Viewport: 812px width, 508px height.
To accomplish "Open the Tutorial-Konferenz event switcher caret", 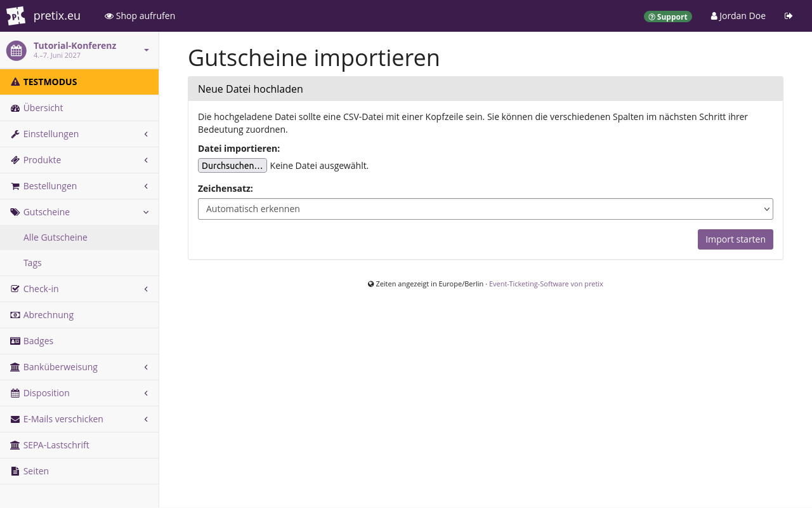I will pos(147,50).
